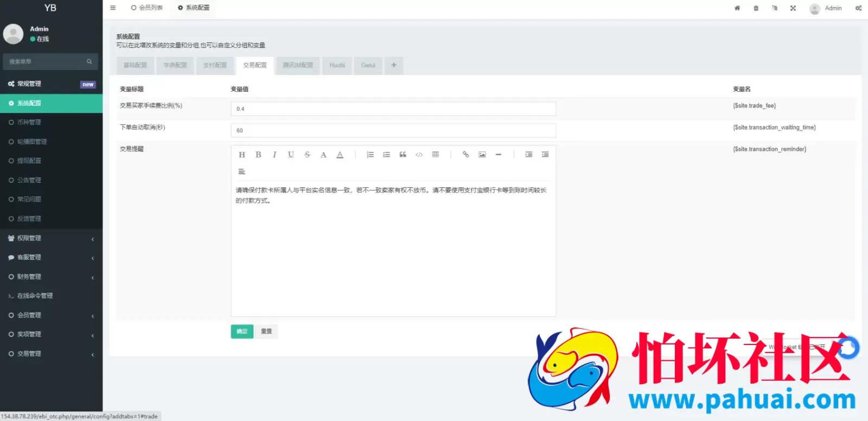Expand the 会员管理 sidebar menu
Image resolution: width=868 pixels, height=421 pixels.
click(x=51, y=315)
